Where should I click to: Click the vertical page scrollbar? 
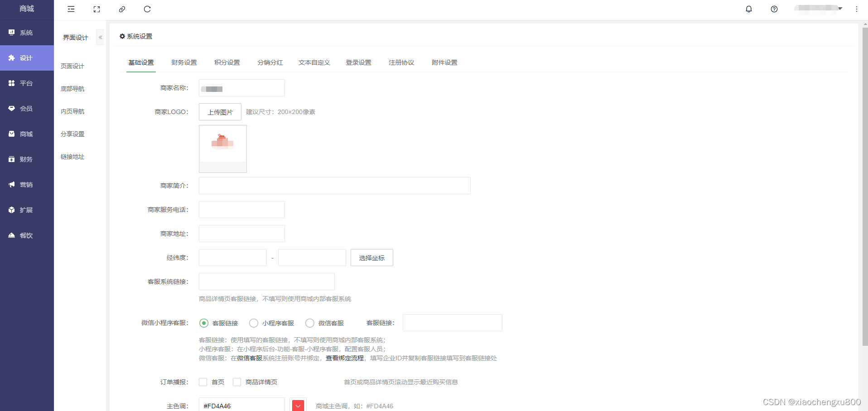point(865,186)
